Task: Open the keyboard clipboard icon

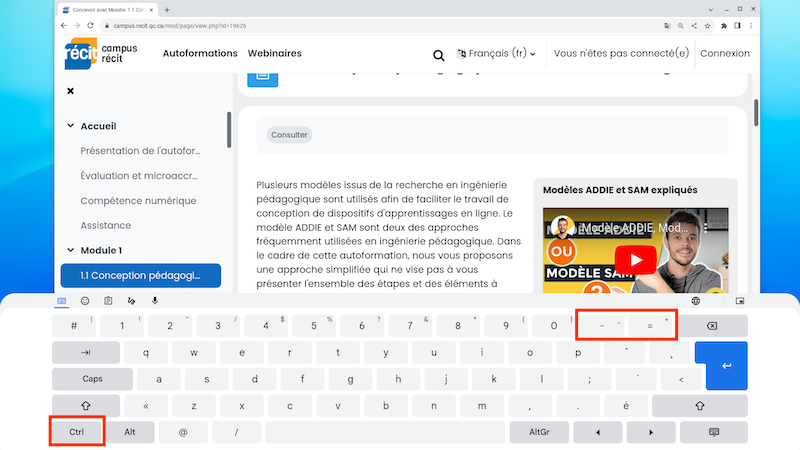Action: (108, 300)
